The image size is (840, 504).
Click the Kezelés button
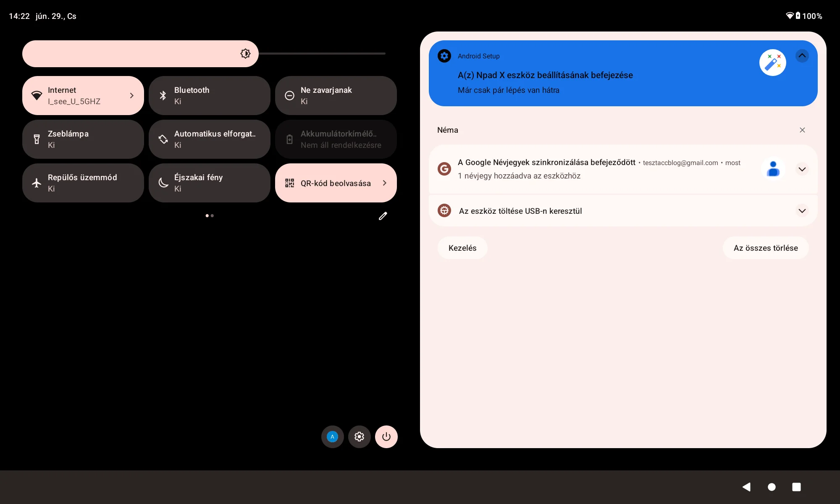click(x=462, y=248)
